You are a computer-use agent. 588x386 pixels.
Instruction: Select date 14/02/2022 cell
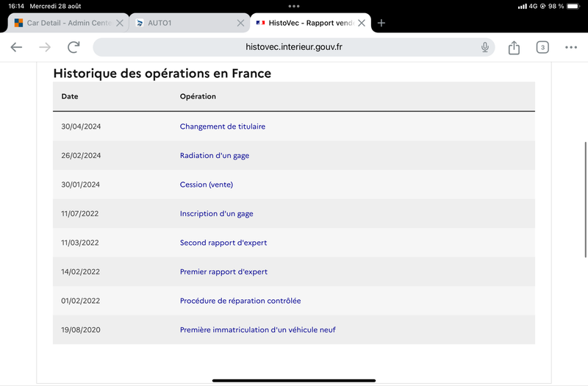click(x=81, y=271)
